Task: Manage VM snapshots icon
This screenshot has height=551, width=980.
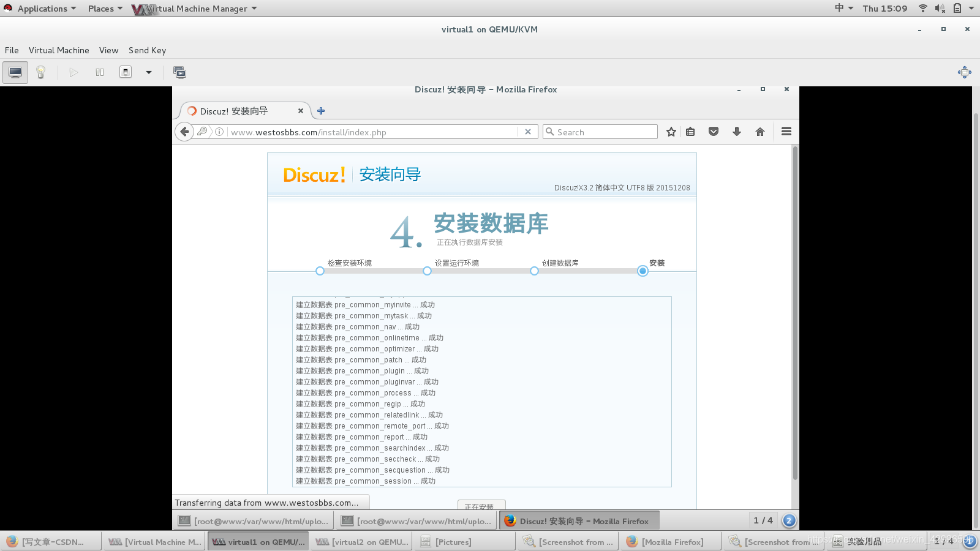Action: [179, 72]
